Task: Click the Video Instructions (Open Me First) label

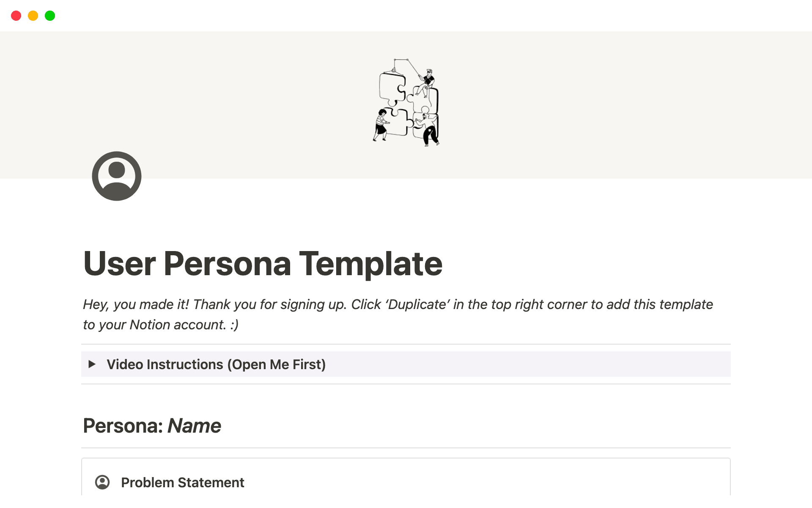Action: [217, 364]
